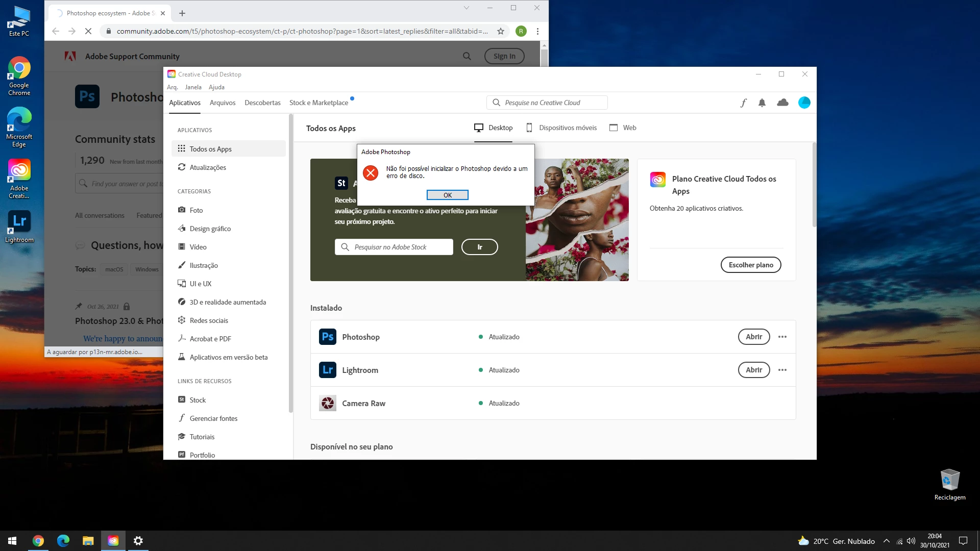Open the account profile avatar
The width and height of the screenshot is (980, 551).
(804, 103)
